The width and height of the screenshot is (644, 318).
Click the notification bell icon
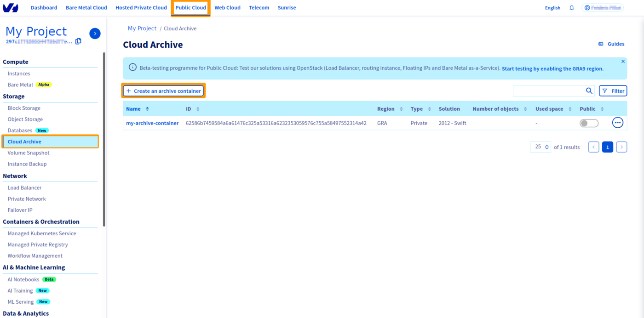571,7
